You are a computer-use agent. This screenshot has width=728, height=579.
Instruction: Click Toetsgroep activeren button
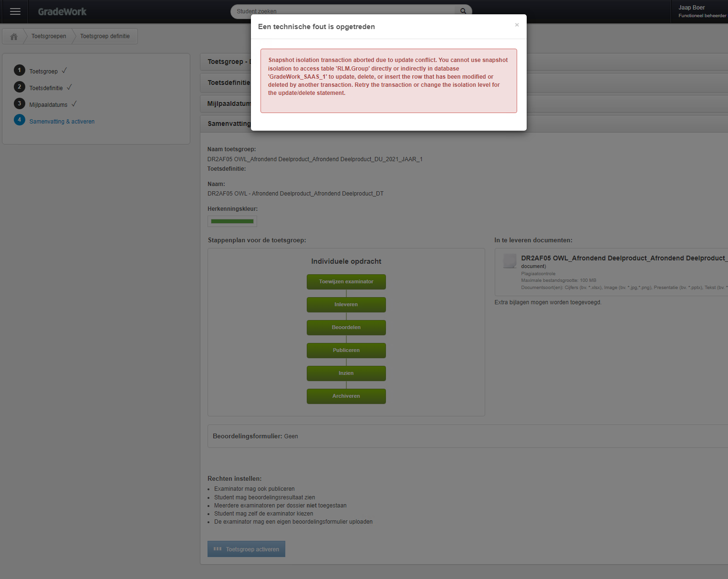pos(246,549)
